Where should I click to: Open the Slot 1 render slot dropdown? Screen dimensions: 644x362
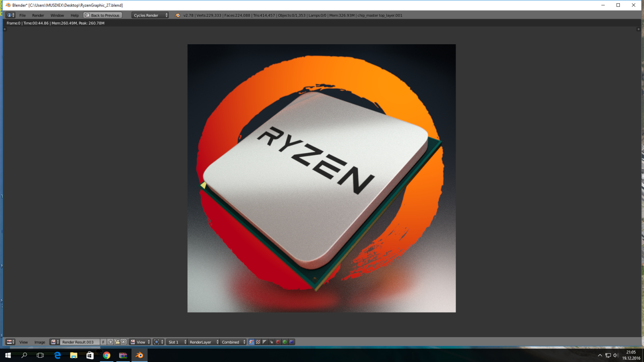tap(177, 342)
